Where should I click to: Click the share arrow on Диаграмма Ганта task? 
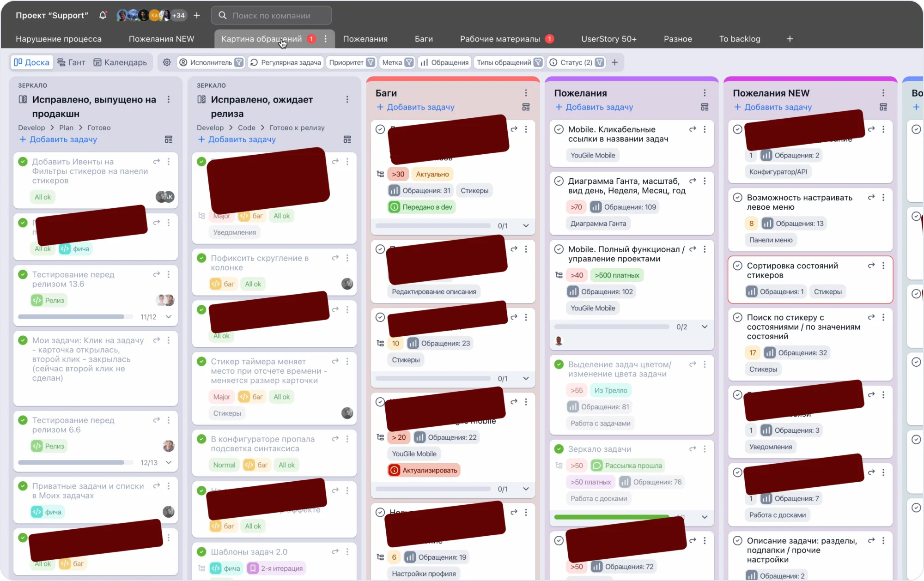coord(692,181)
